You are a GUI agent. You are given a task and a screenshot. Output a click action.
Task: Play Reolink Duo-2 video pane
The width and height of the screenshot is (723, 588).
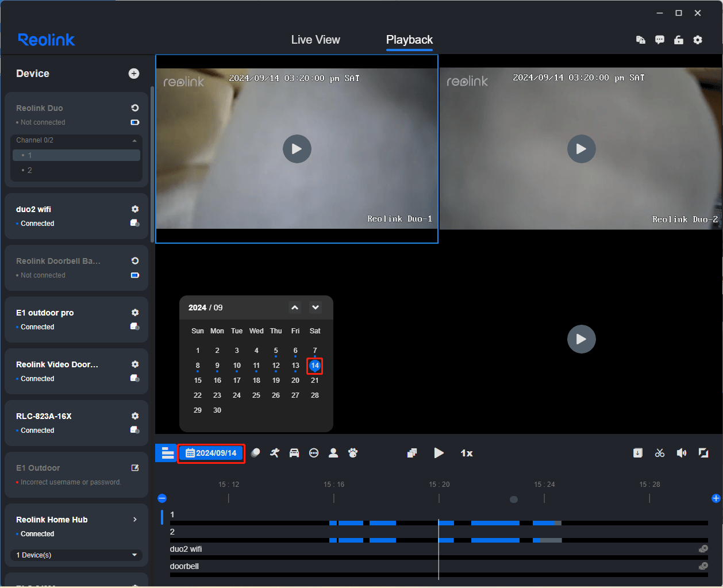pyautogui.click(x=582, y=149)
